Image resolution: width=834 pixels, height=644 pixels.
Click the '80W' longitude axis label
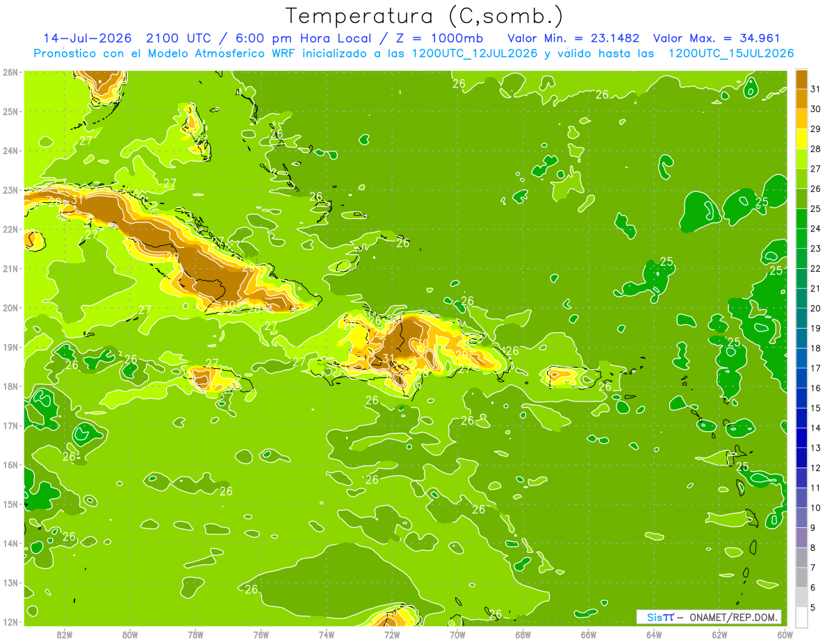pyautogui.click(x=129, y=634)
